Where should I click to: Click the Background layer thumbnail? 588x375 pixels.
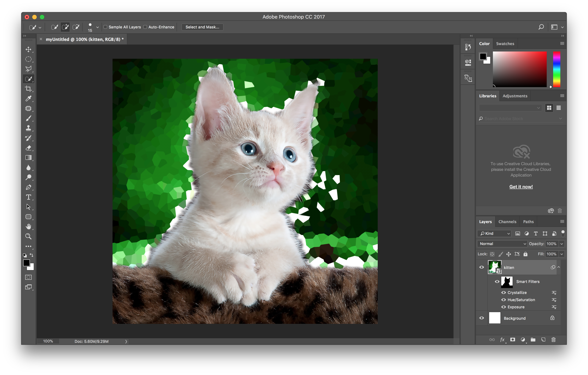tap(495, 318)
